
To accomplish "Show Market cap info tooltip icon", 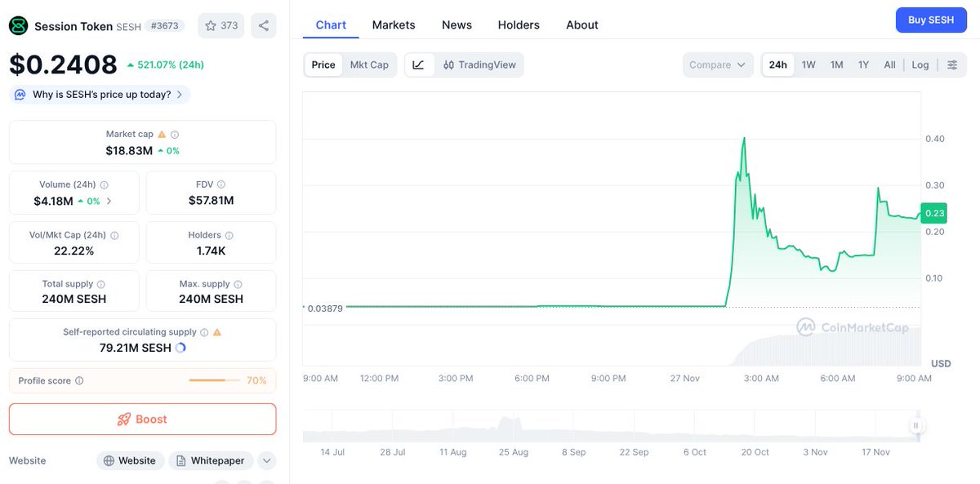I will coord(175,134).
